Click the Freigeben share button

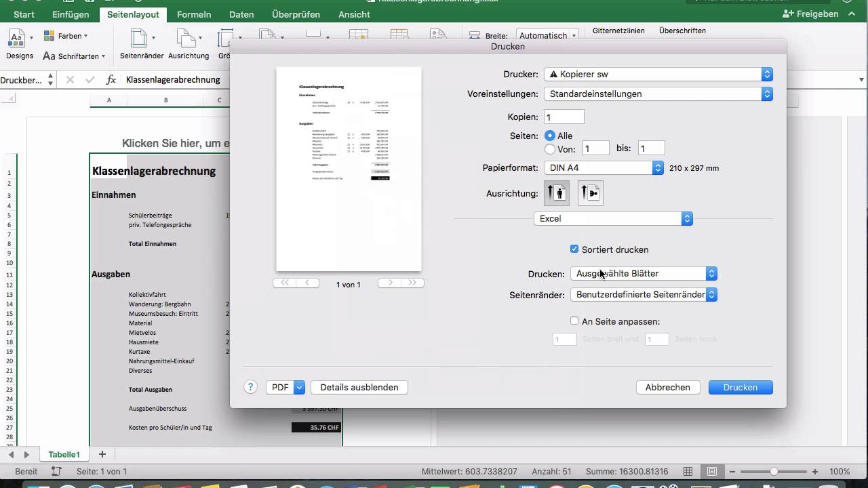point(811,14)
